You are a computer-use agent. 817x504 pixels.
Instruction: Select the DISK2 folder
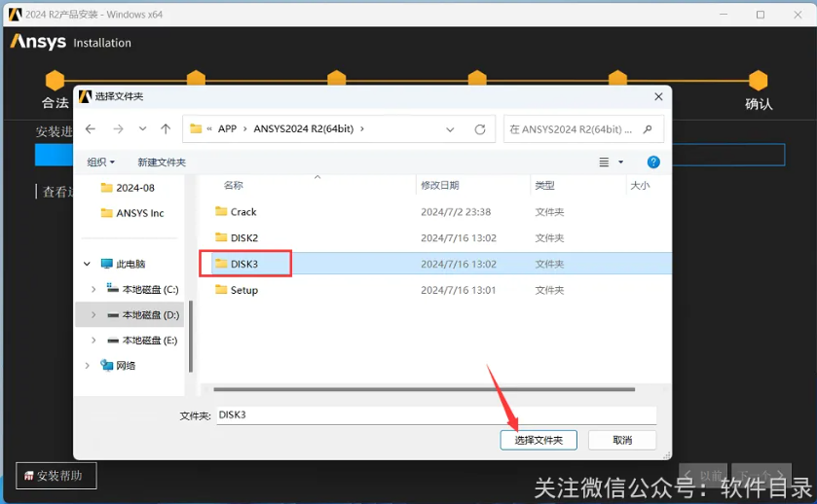(x=243, y=237)
